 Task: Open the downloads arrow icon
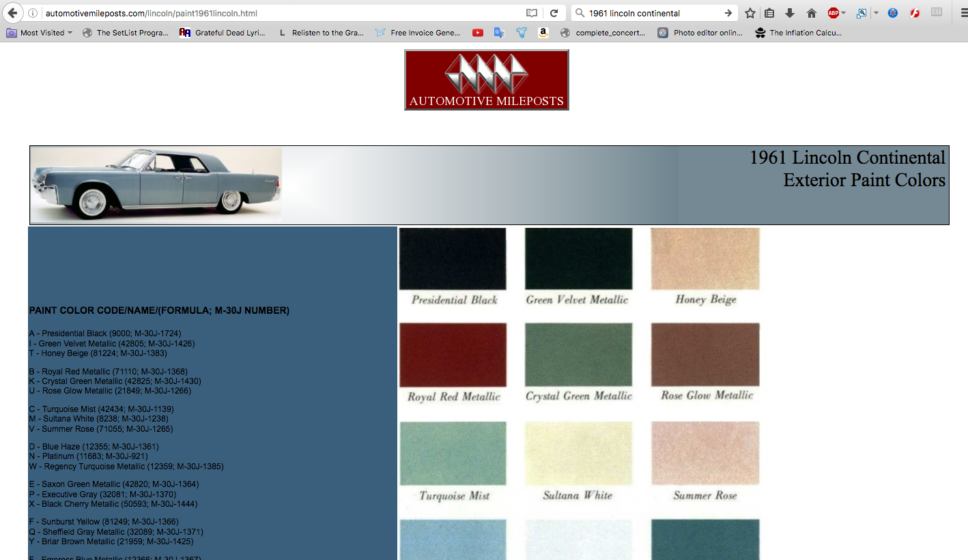[x=790, y=13]
